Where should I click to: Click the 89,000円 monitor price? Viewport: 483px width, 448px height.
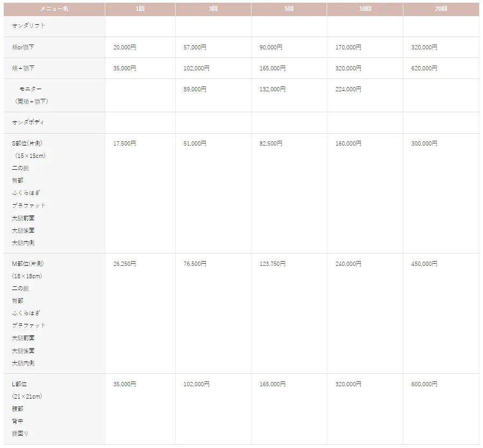click(195, 89)
